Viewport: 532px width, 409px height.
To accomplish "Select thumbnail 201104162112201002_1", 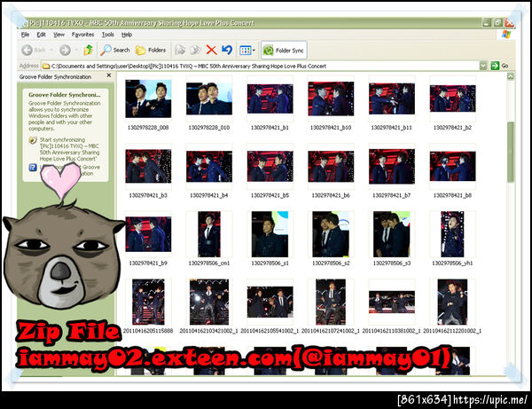I will point(452,302).
